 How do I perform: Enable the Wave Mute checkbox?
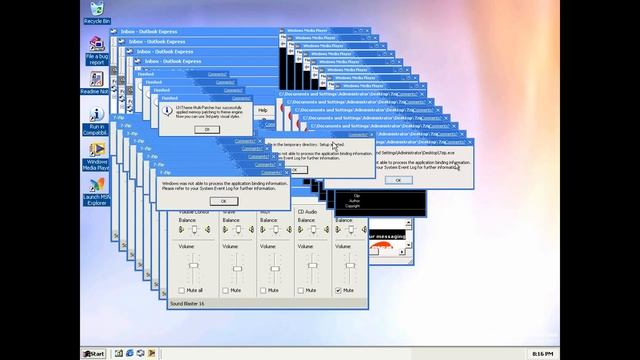(x=225, y=290)
